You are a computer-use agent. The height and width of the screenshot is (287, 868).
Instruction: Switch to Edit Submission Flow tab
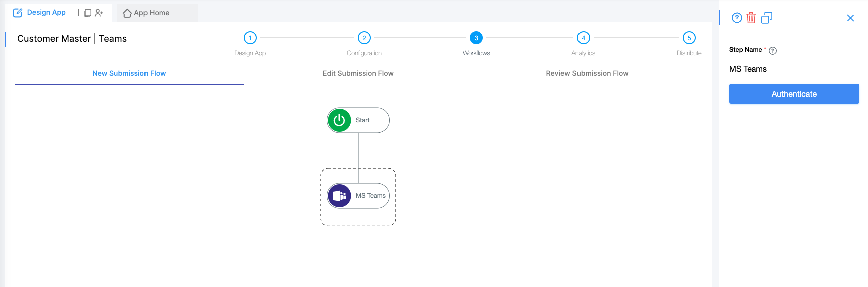pyautogui.click(x=358, y=73)
